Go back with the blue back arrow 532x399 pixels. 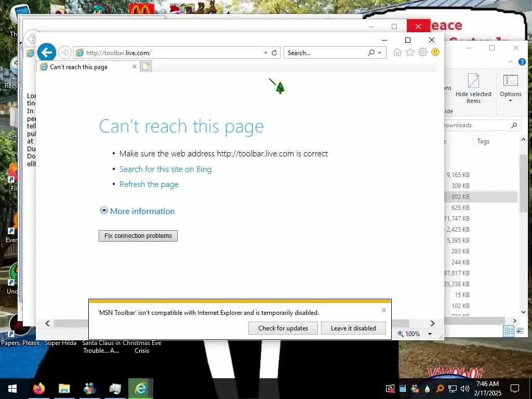point(46,52)
